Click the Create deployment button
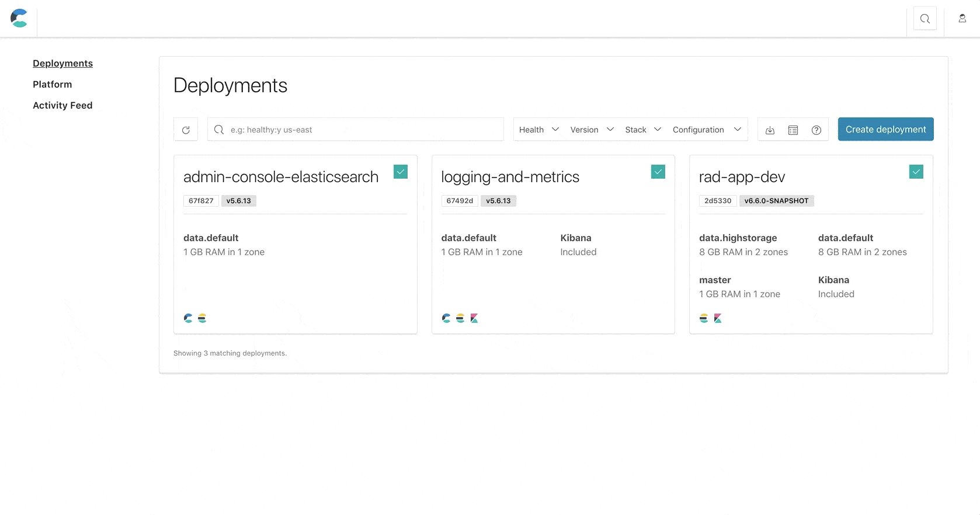This screenshot has height=515, width=980. [885, 129]
